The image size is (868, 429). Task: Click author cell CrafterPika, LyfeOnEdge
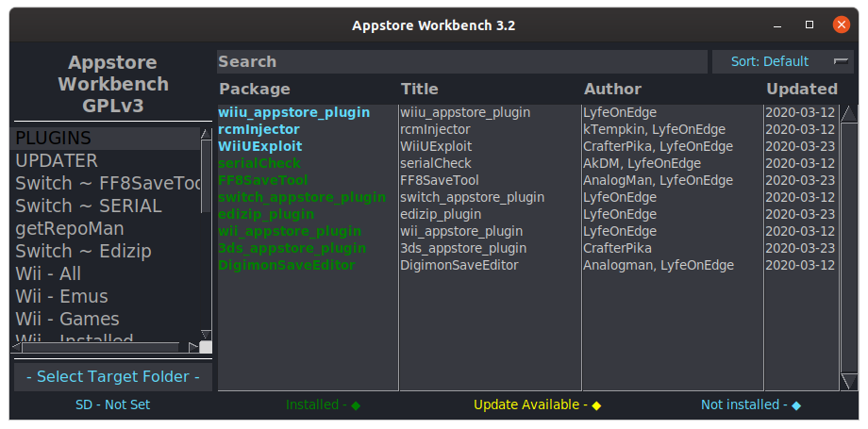point(659,147)
